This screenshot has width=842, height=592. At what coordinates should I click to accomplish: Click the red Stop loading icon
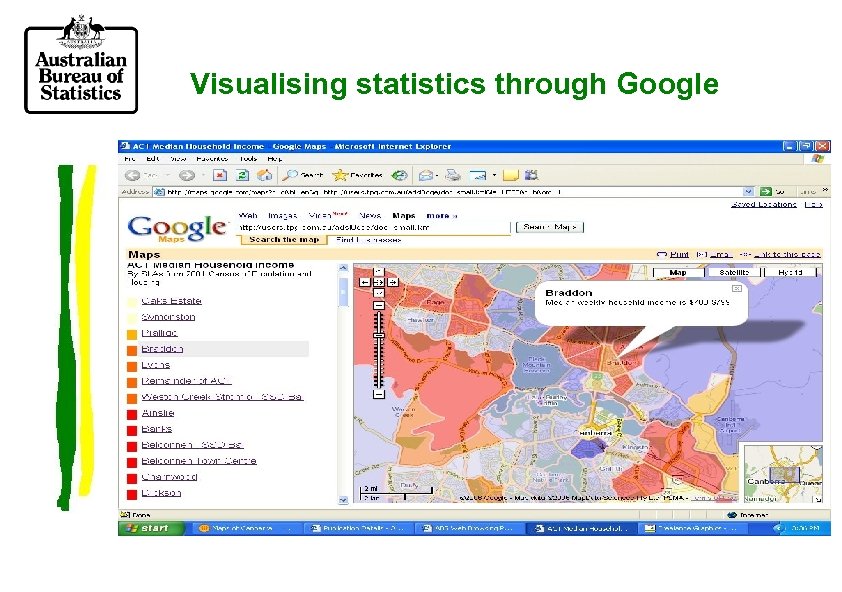(x=220, y=175)
